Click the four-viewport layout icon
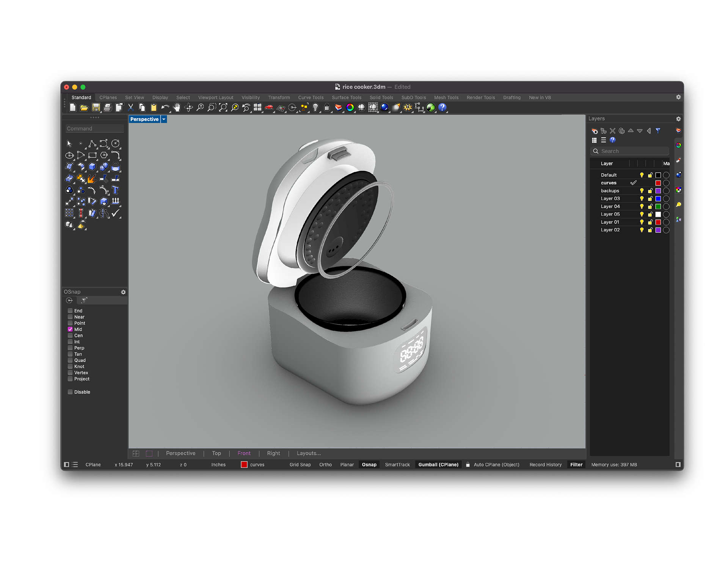This screenshot has width=728, height=563. (257, 107)
